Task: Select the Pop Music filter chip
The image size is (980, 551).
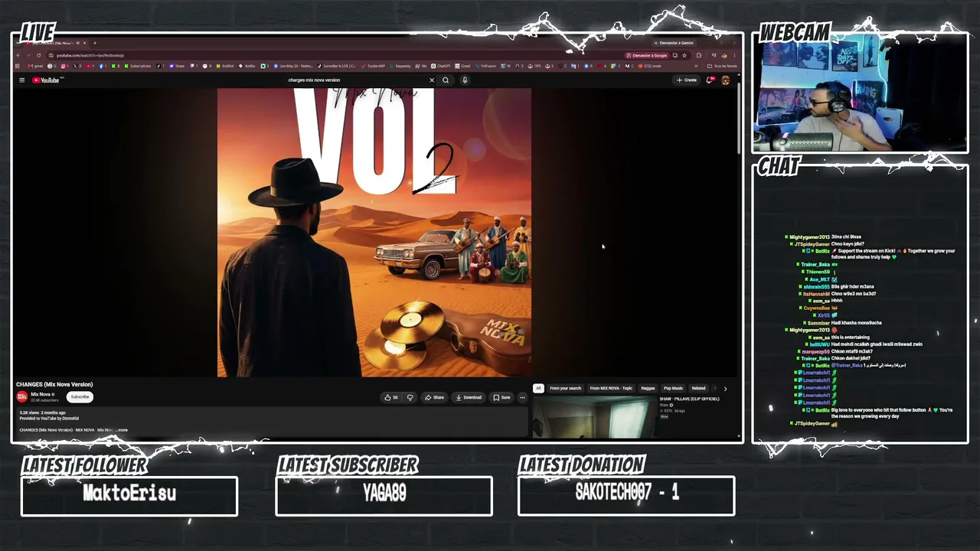Action: 673,389
